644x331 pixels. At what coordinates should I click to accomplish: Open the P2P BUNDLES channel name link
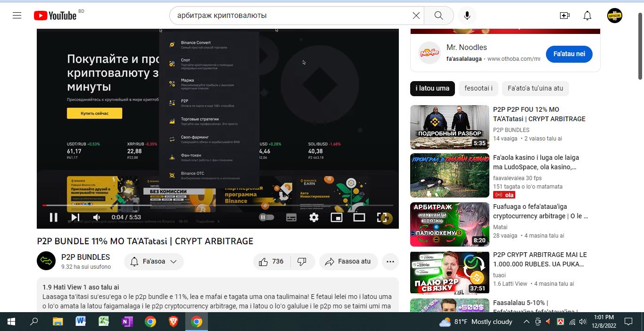click(x=86, y=257)
